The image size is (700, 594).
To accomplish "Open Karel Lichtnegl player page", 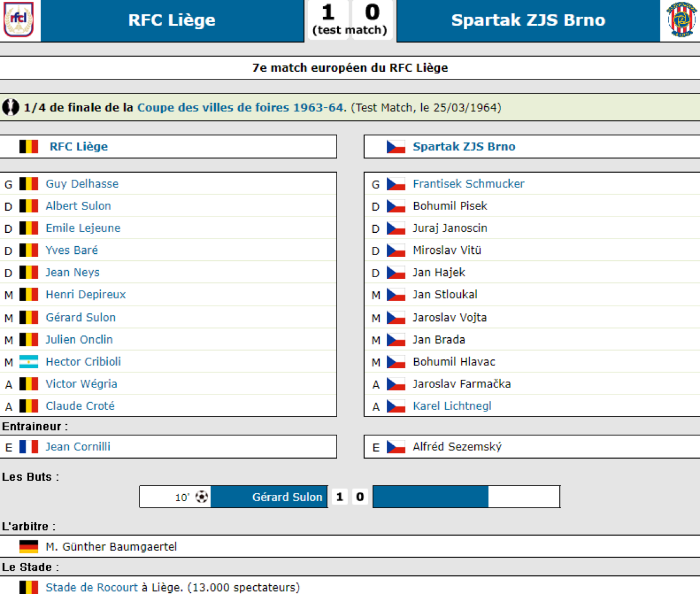I will (452, 406).
